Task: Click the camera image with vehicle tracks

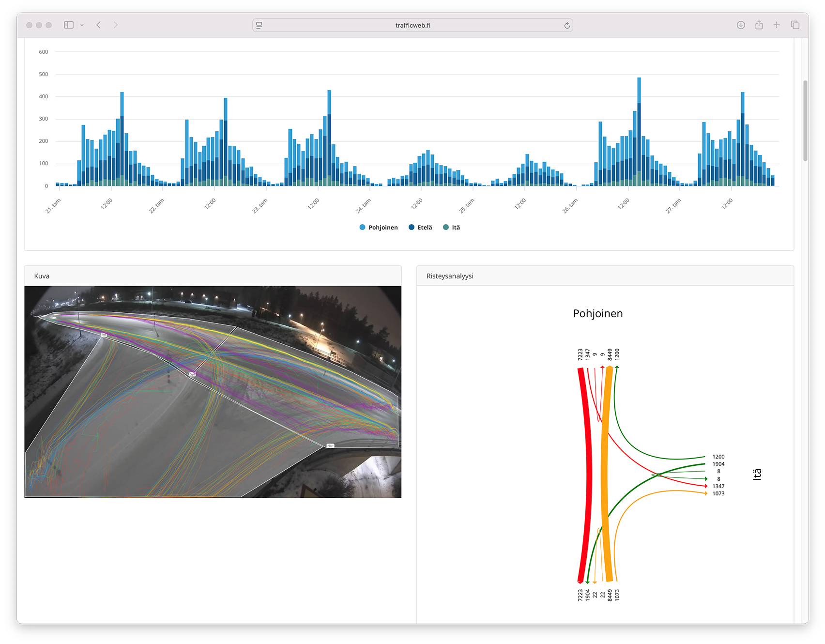Action: pyautogui.click(x=213, y=391)
